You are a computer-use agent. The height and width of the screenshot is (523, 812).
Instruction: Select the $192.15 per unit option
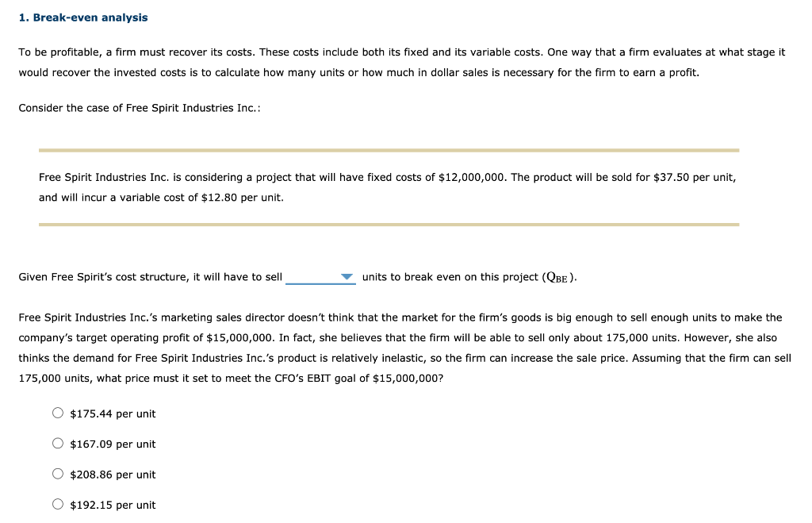click(x=112, y=505)
